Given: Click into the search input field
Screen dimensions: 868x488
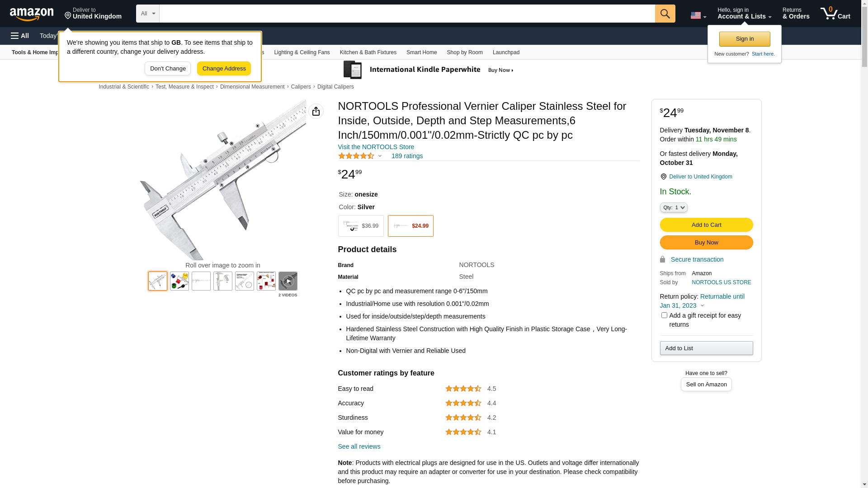Looking at the screenshot, I should click(407, 14).
